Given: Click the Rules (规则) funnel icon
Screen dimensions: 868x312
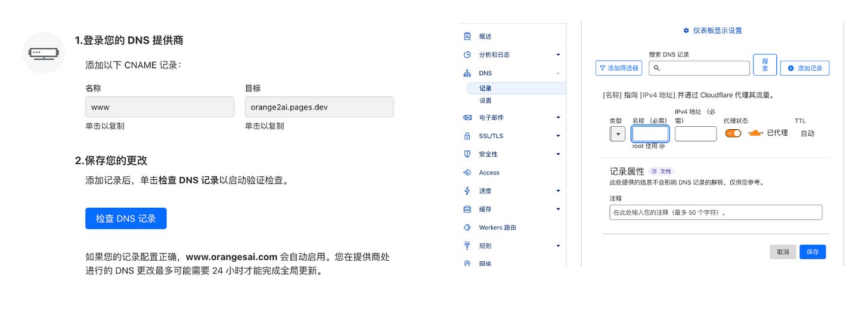Looking at the screenshot, I should [x=467, y=246].
